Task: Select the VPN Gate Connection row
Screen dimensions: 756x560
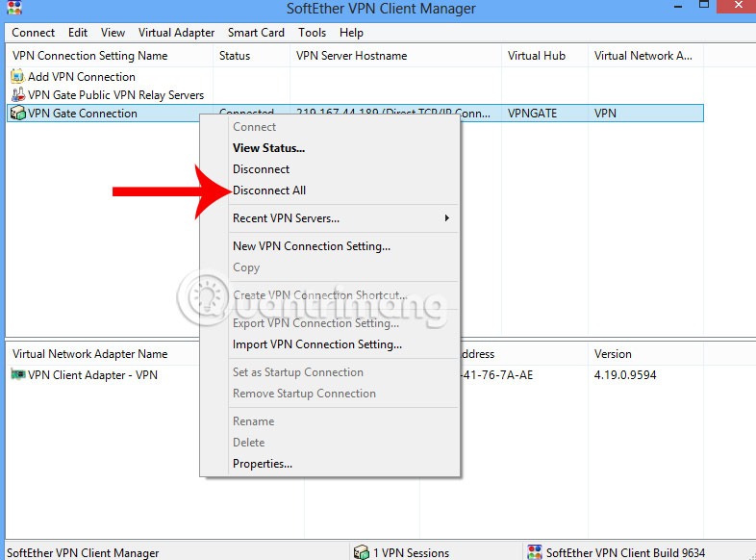Action: [x=355, y=113]
